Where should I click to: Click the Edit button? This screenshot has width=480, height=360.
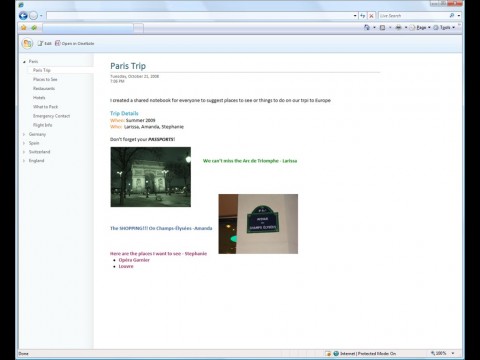[x=45, y=43]
